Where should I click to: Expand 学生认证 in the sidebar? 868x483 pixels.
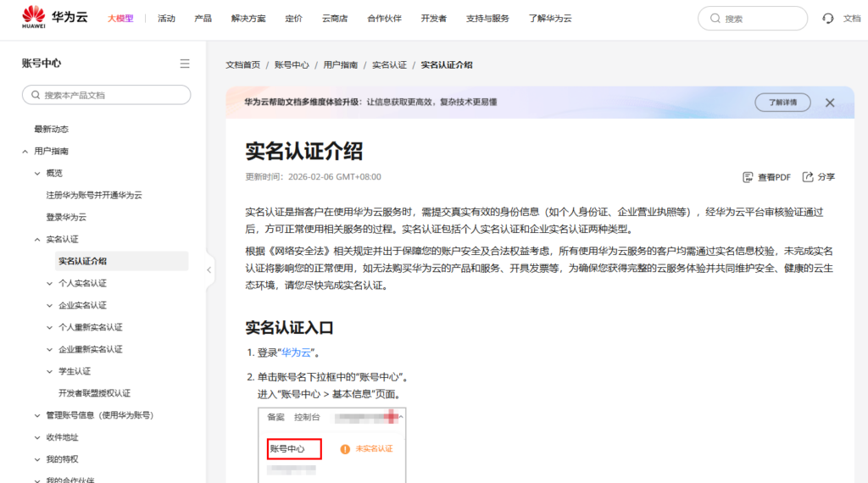point(49,371)
